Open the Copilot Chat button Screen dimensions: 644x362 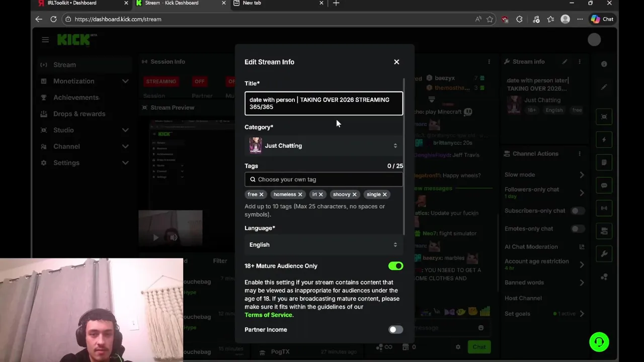[x=602, y=19]
